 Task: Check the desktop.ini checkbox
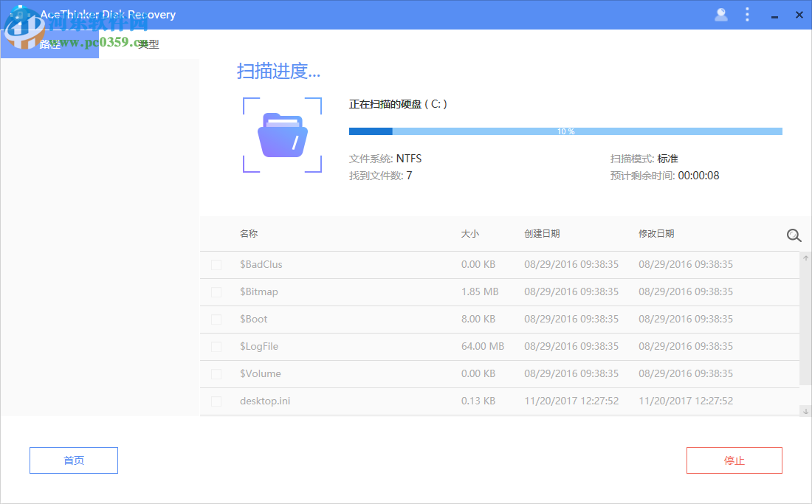pyautogui.click(x=216, y=401)
